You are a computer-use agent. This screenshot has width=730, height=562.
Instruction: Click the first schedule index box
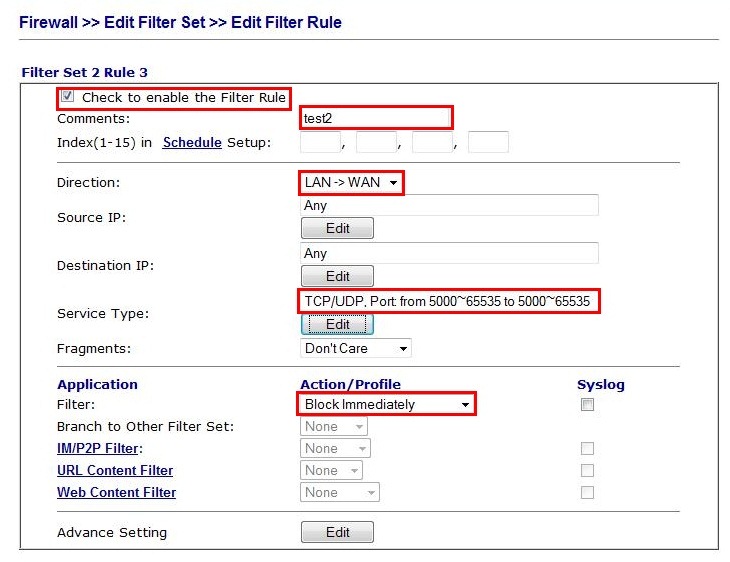320,142
